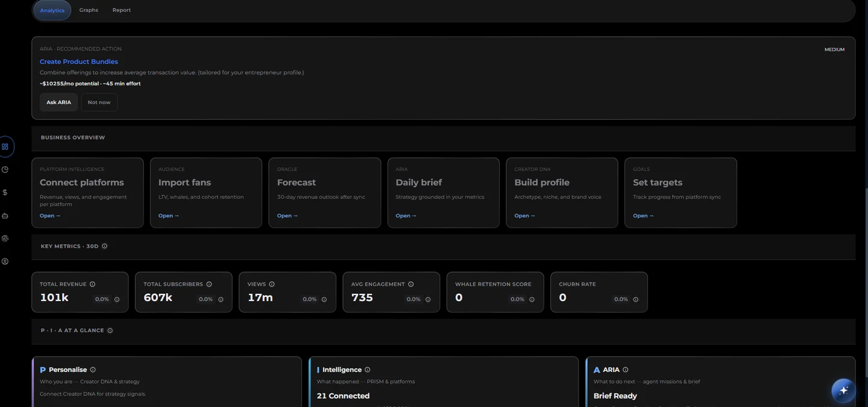868x407 pixels.
Task: Open the dollar sign revenue sidebar icon
Action: tap(5, 192)
